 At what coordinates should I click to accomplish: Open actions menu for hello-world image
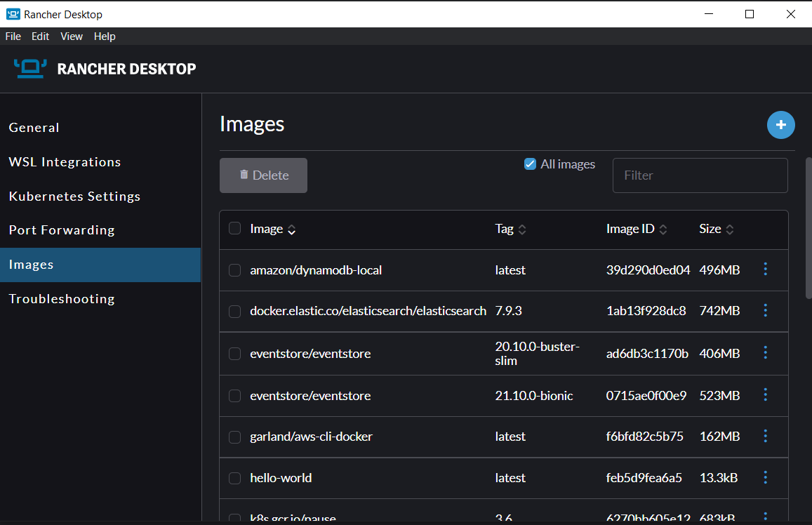tap(765, 477)
